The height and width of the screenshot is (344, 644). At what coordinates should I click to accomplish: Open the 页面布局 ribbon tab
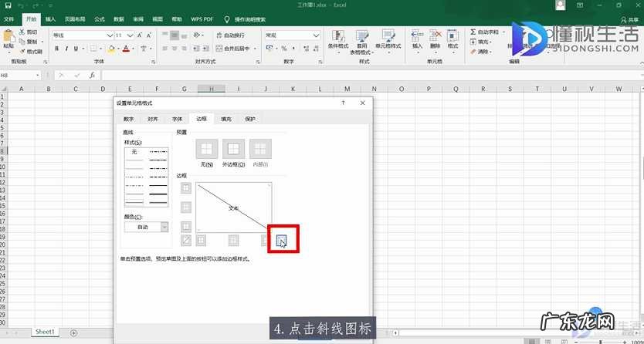tap(75, 19)
